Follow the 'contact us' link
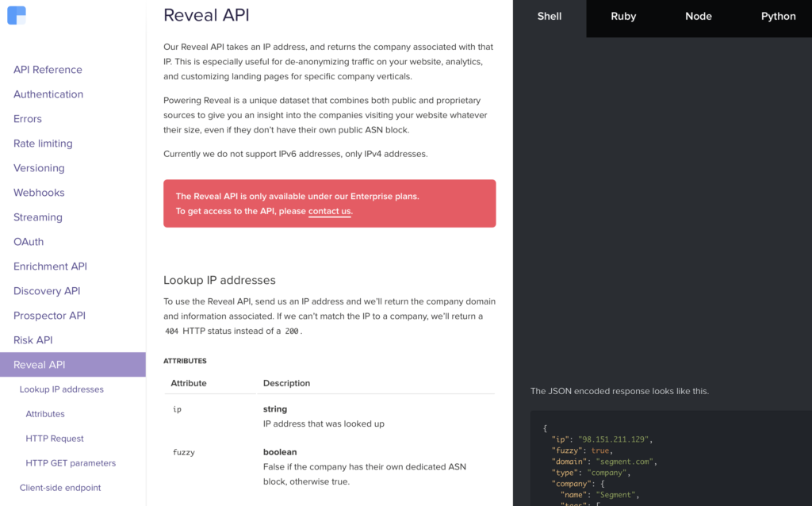Image resolution: width=812 pixels, height=506 pixels. (x=329, y=211)
